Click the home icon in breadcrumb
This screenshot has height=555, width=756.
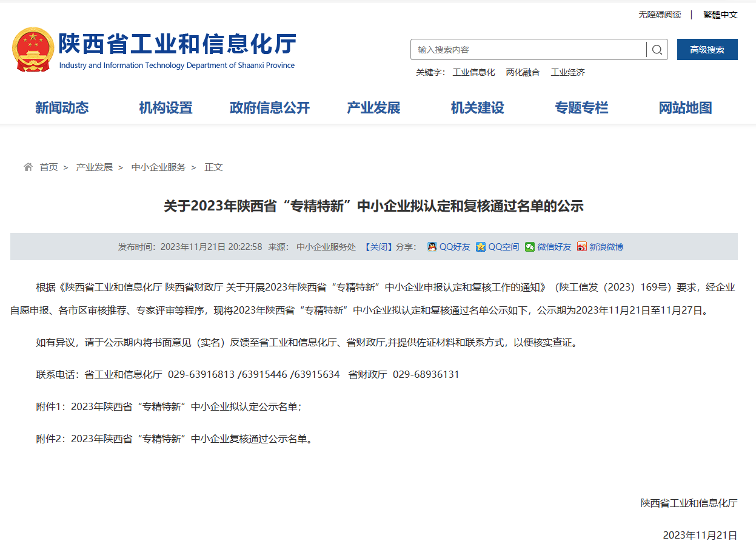28,167
